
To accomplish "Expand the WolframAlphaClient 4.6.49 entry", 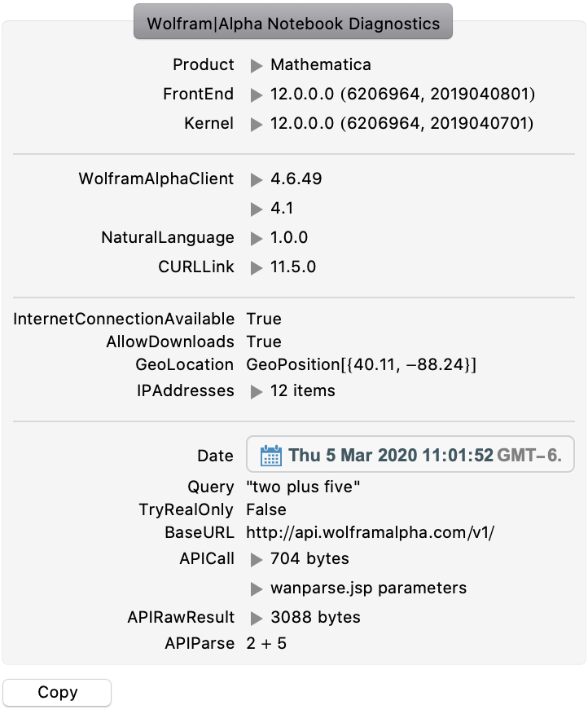I will coord(257,179).
